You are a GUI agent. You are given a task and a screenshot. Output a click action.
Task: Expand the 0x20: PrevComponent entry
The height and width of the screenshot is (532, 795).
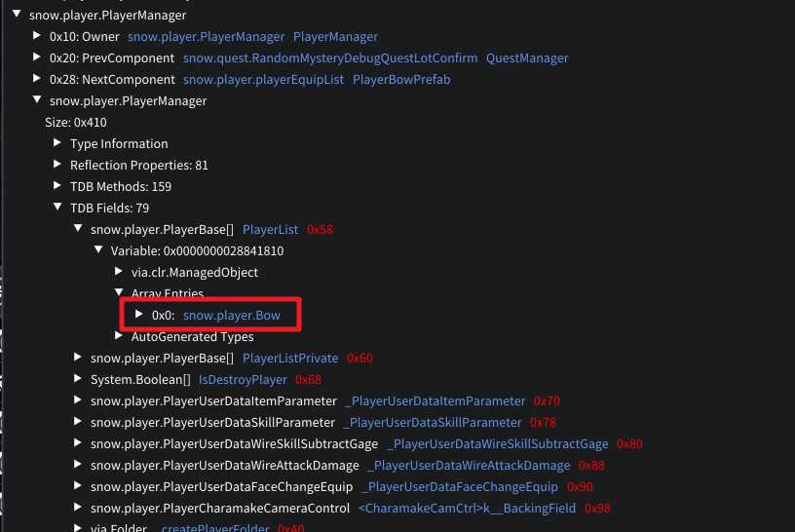(38, 57)
